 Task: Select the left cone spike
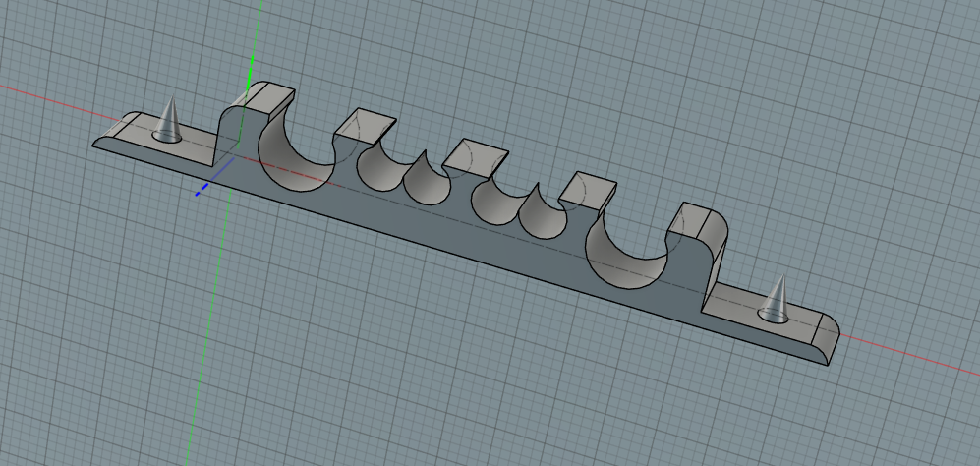tap(169, 121)
